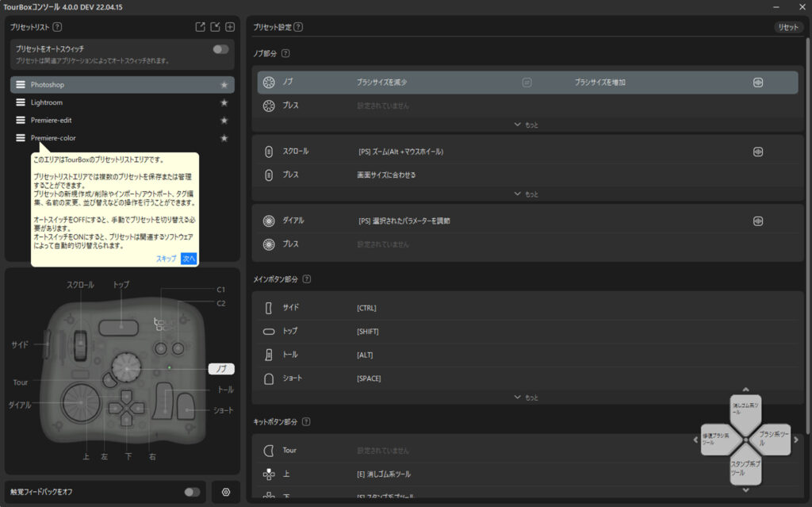812x507 pixels.
Task: Click the star icon on Premiere-edit preset
Action: pyautogui.click(x=224, y=121)
